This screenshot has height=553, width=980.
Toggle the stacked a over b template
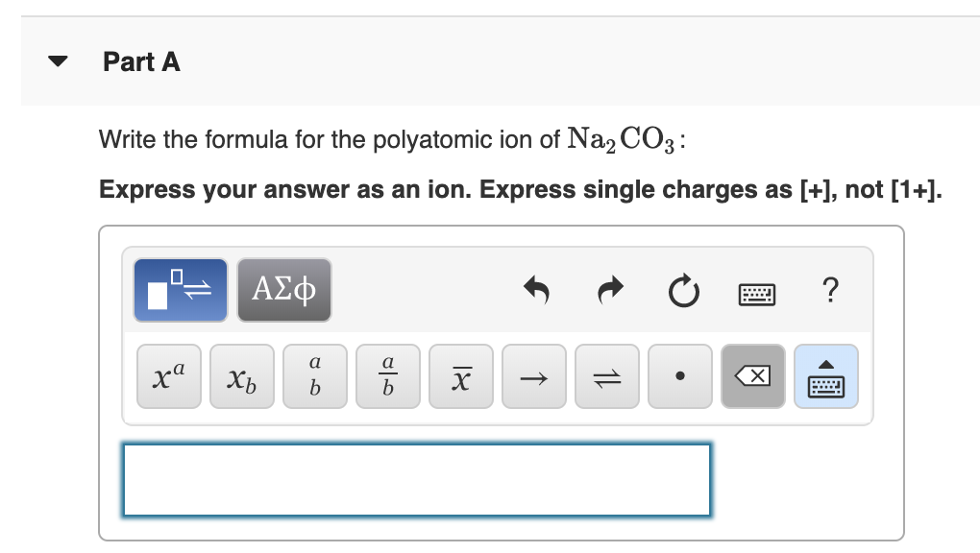pyautogui.click(x=315, y=376)
